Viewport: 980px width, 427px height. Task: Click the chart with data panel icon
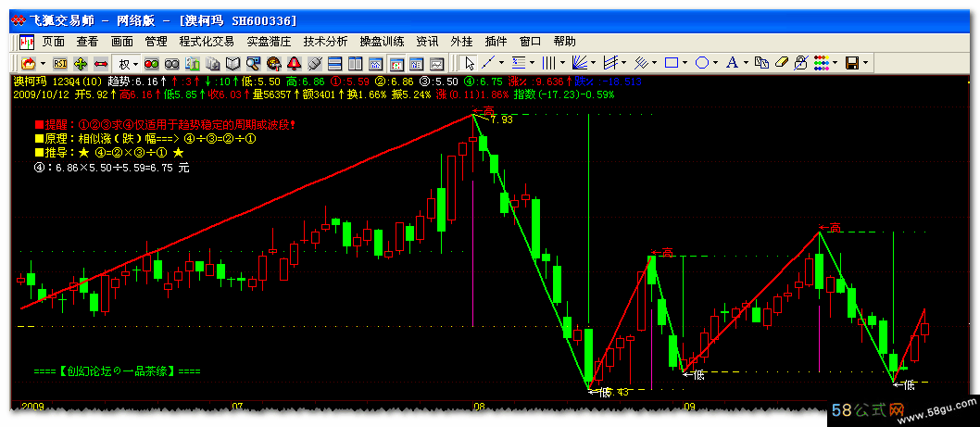pos(416,63)
